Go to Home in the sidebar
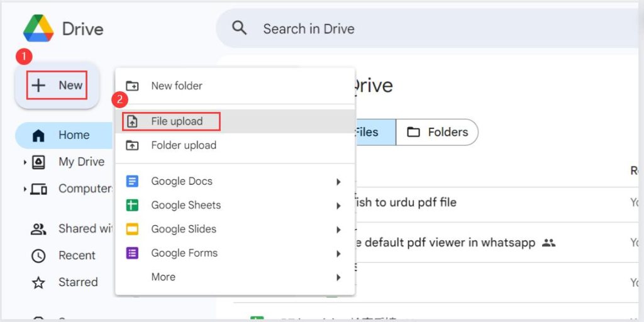Viewport: 644px width, 322px height. (65, 135)
